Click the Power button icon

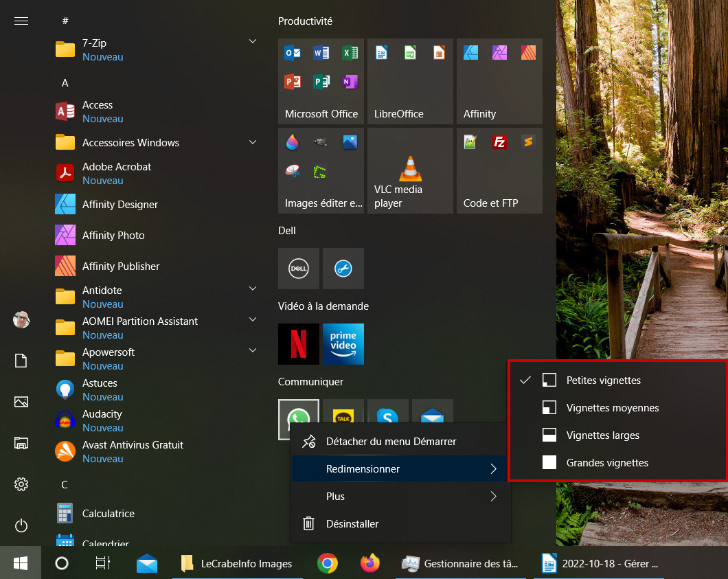(x=21, y=525)
